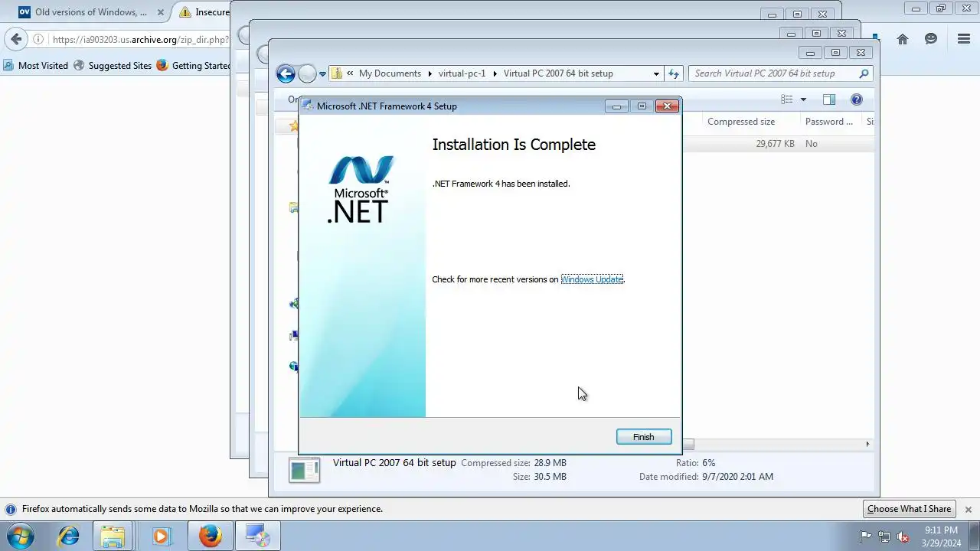This screenshot has height=551, width=980.
Task: Select the 29,677 KB file row
Action: pyautogui.click(x=777, y=144)
